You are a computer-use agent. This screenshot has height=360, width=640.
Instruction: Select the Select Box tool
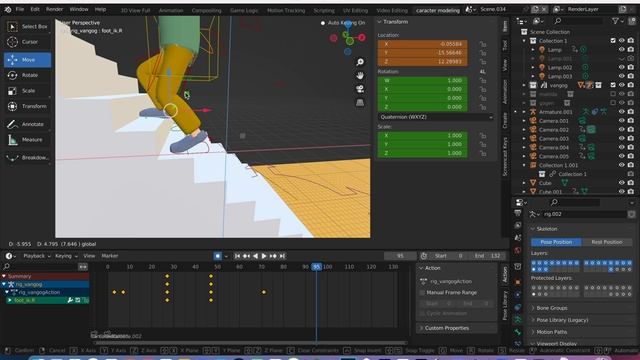27,27
